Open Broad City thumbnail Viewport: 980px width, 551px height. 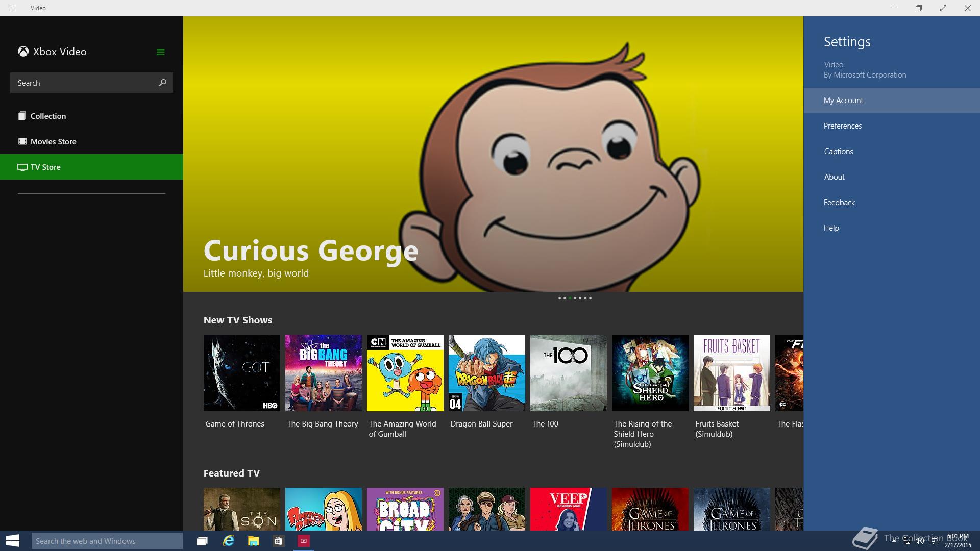click(405, 509)
